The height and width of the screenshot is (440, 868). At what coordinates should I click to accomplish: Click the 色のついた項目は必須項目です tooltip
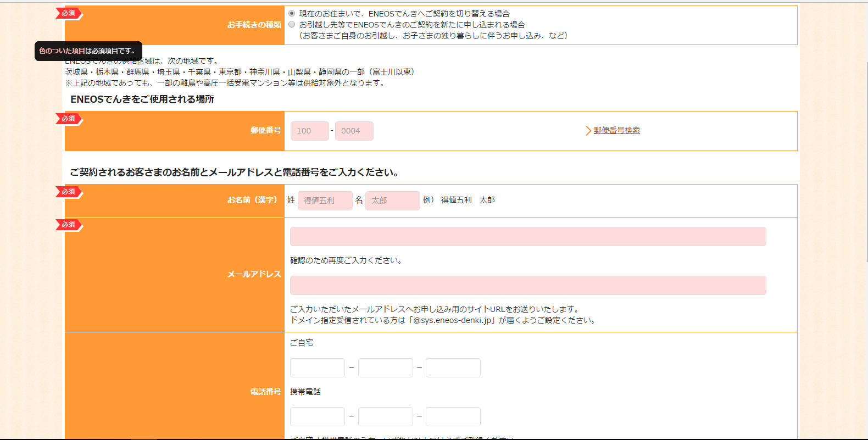point(88,51)
